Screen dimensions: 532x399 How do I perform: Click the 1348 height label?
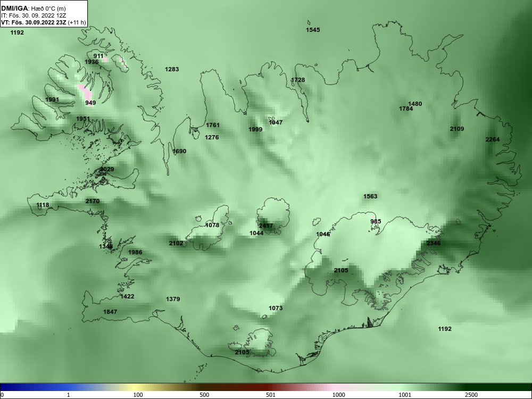click(106, 246)
